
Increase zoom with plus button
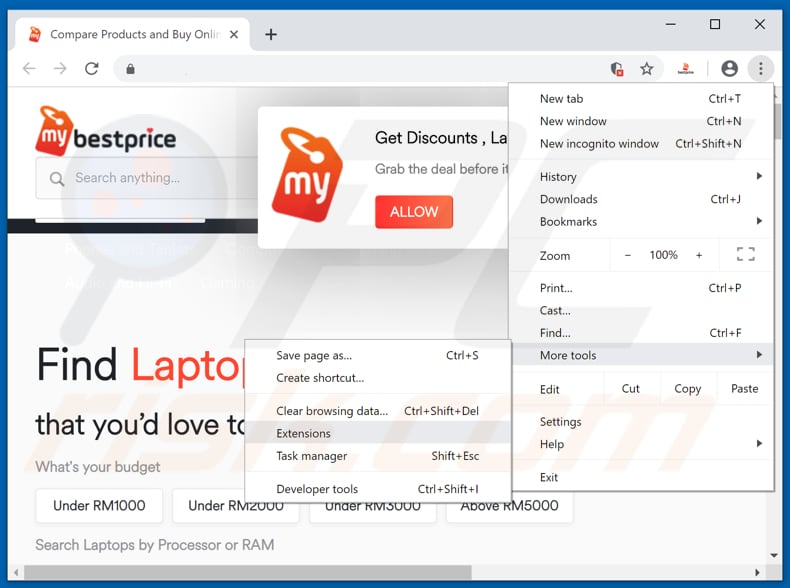tap(699, 255)
